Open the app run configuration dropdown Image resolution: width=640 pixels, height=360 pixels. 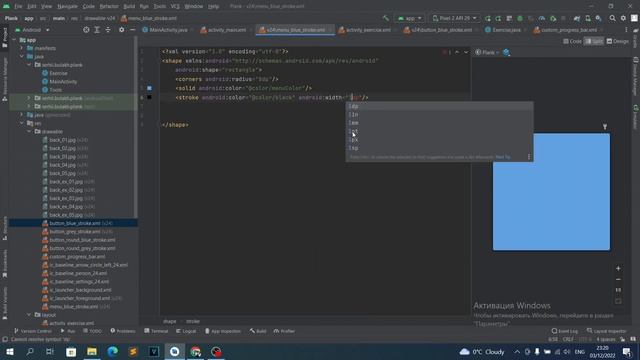tap(409, 18)
